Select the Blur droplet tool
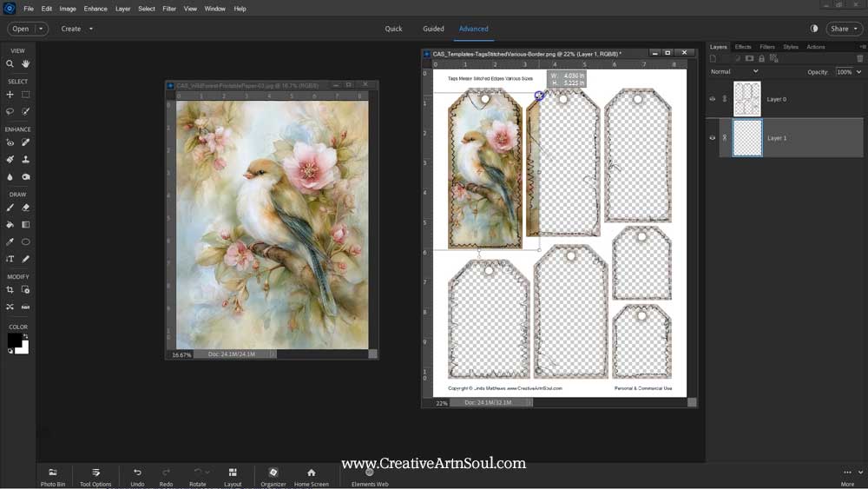 point(10,176)
